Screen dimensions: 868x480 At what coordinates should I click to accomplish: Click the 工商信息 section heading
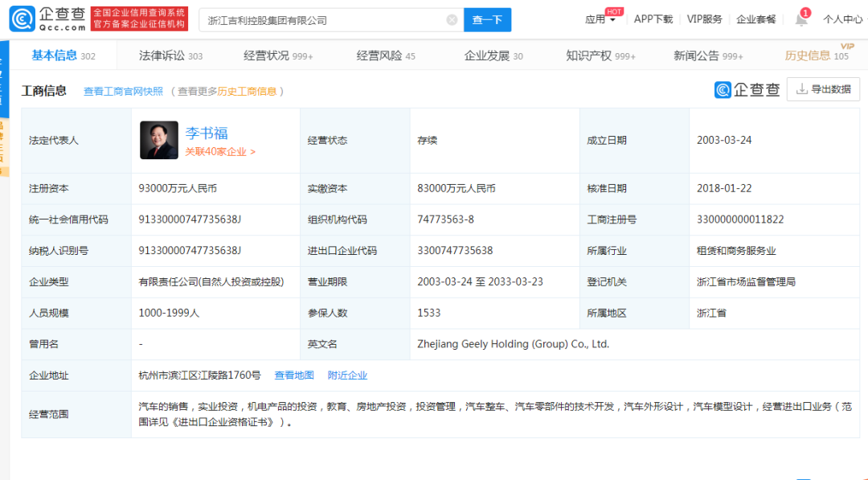pyautogui.click(x=43, y=91)
